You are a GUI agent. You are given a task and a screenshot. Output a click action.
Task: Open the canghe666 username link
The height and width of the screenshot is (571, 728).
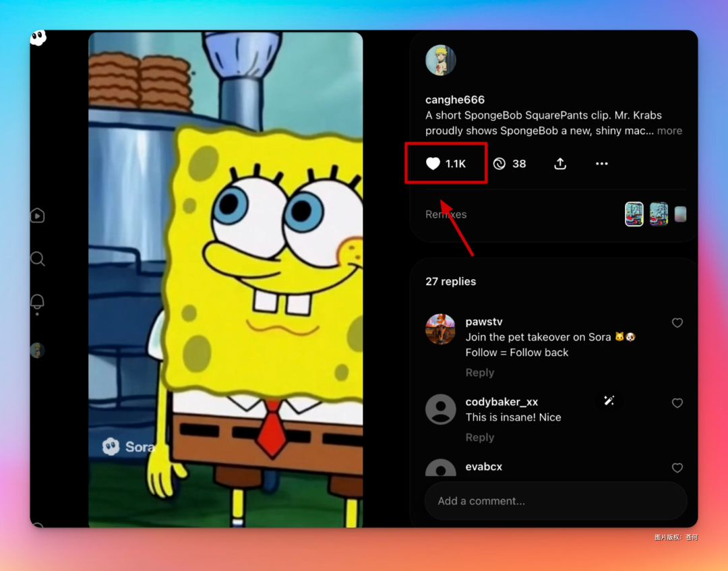pyautogui.click(x=455, y=100)
